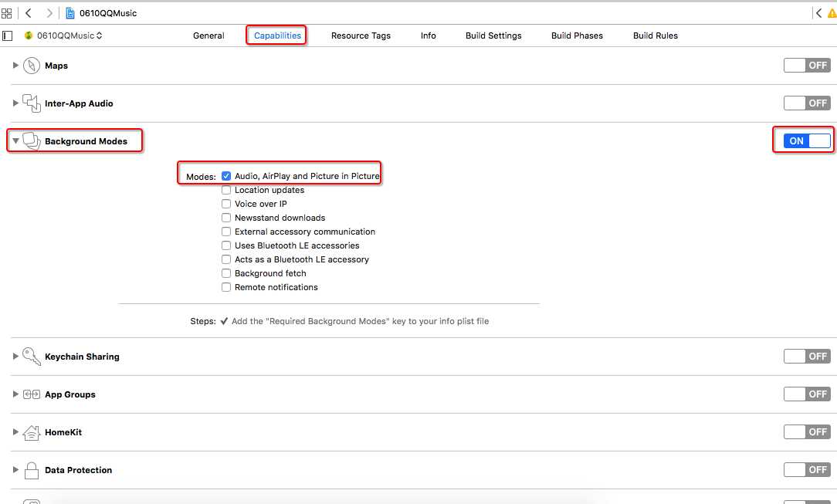Switch to the General tab

point(208,36)
